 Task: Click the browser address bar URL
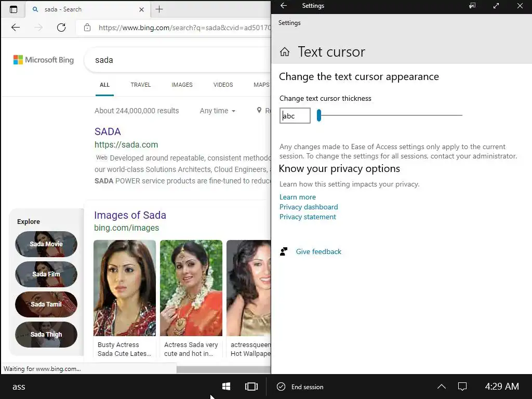point(184,28)
